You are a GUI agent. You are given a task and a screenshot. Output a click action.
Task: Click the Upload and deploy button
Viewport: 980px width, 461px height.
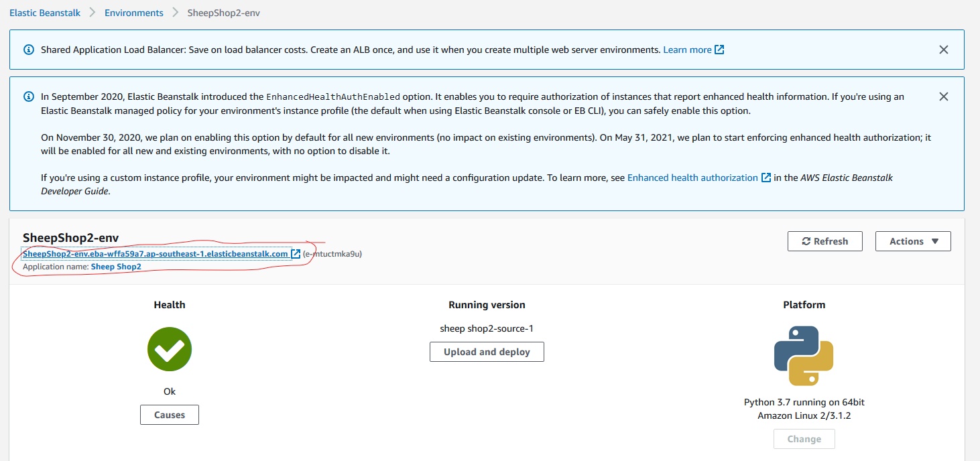tap(487, 352)
